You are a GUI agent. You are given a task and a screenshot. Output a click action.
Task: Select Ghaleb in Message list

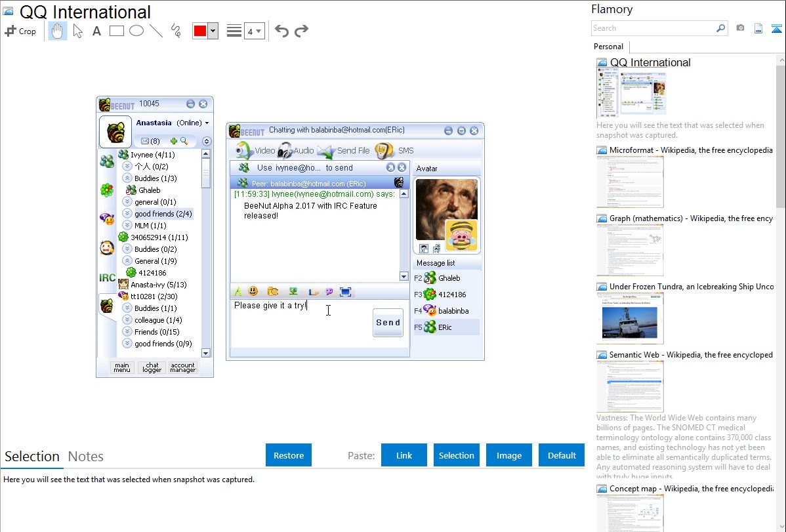coord(446,277)
